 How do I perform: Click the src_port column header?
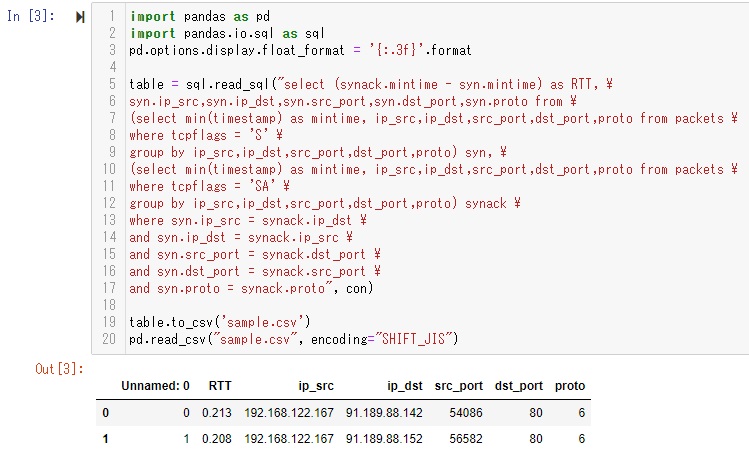point(459,386)
